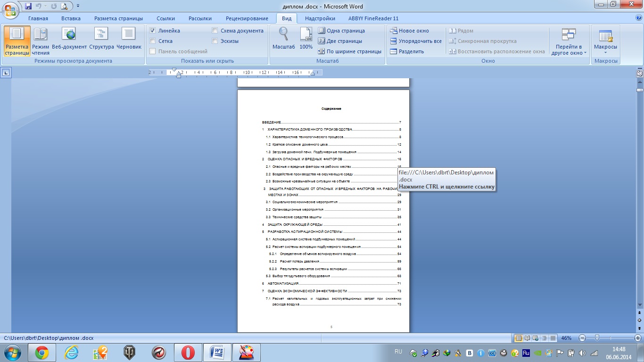Open print preview from the quick access toolbar
The image size is (644, 362).
click(x=64, y=6)
